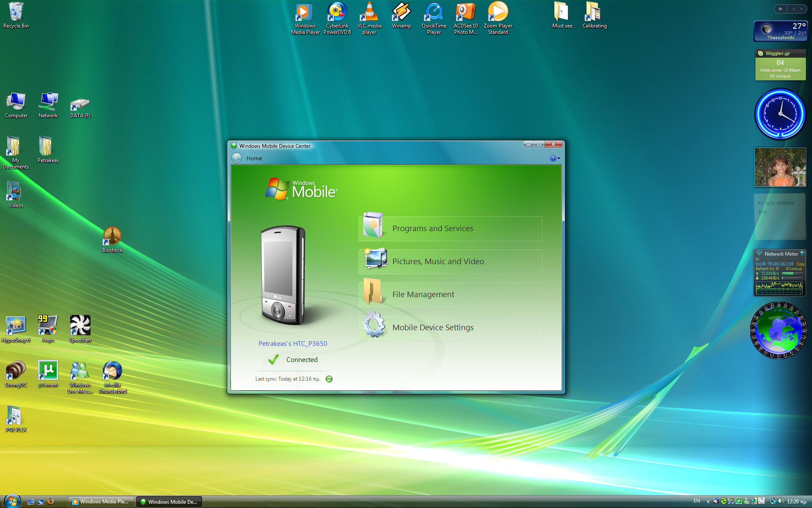
Task: Select the µTorrent desktop shortcut
Action: coord(48,374)
